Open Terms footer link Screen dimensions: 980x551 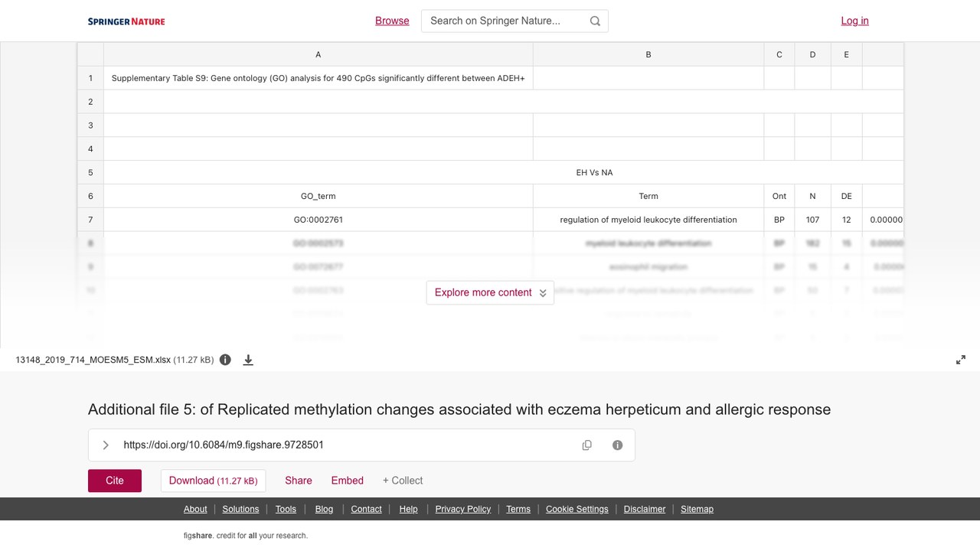pyautogui.click(x=518, y=509)
